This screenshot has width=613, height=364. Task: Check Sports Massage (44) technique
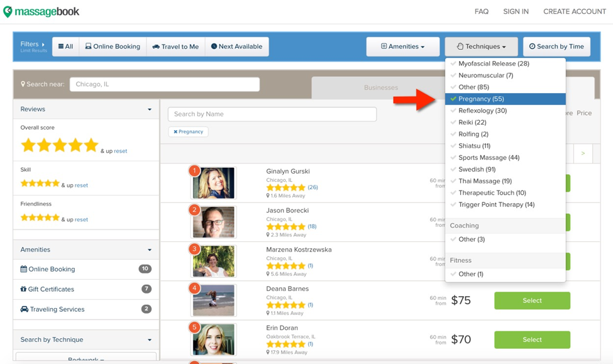(505, 158)
